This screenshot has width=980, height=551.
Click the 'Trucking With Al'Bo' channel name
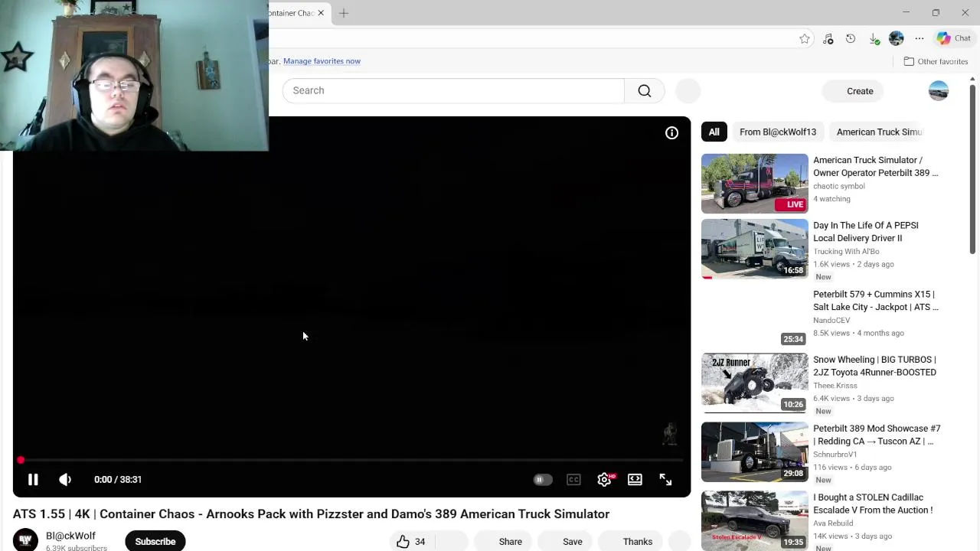(x=846, y=251)
